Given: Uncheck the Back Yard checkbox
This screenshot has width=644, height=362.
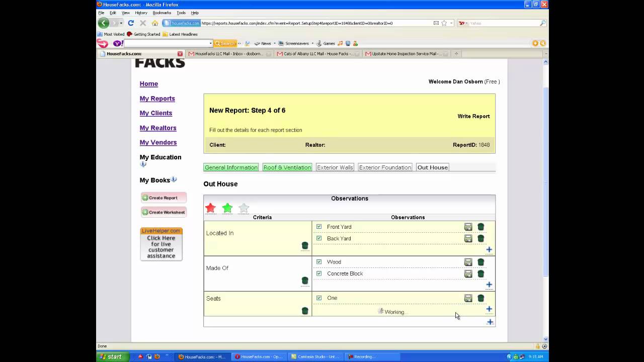Looking at the screenshot, I should (x=319, y=238).
